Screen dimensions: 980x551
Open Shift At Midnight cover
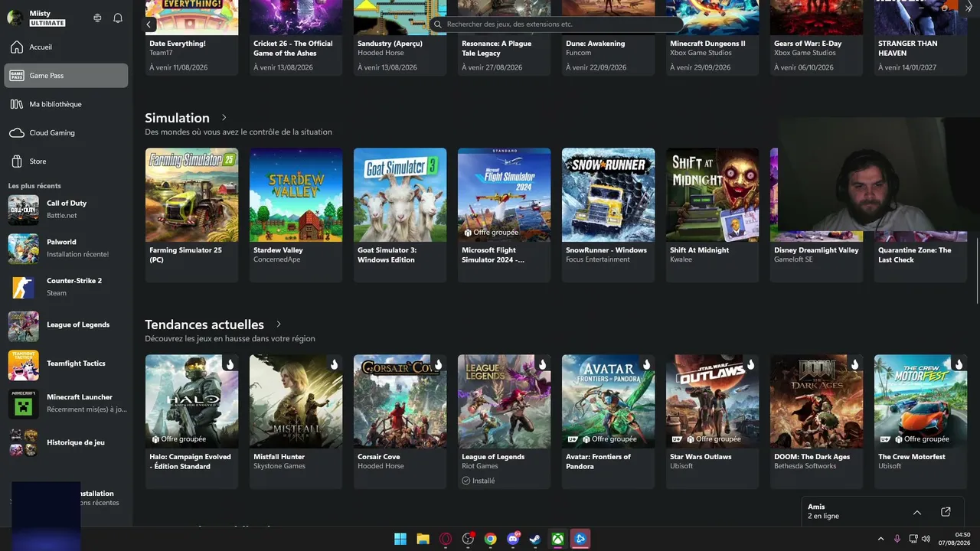pos(712,194)
